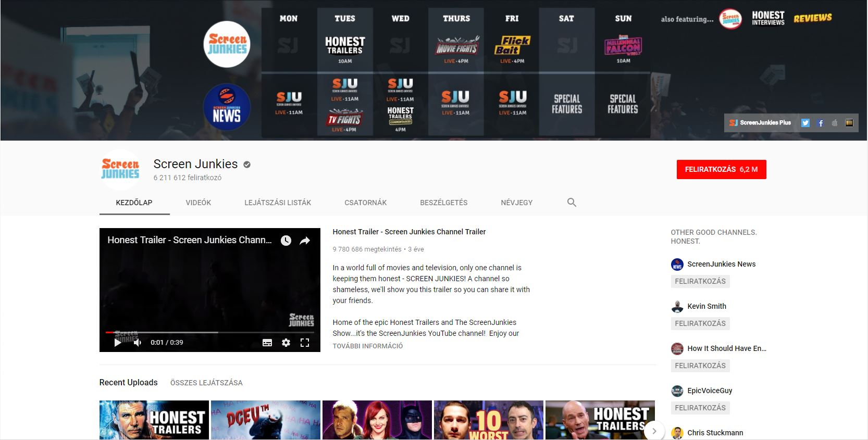Click the Flick Bait Friday schedule tile

(x=512, y=49)
